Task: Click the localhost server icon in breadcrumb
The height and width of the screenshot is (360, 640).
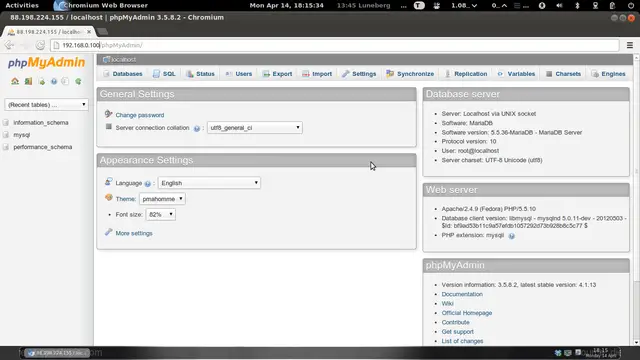Action: pyautogui.click(x=106, y=60)
